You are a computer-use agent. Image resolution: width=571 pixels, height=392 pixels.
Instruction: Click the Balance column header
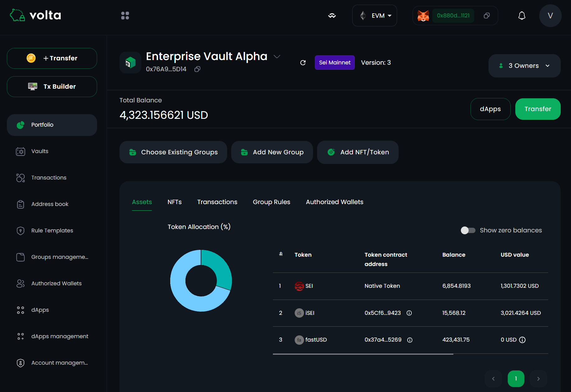coord(454,255)
